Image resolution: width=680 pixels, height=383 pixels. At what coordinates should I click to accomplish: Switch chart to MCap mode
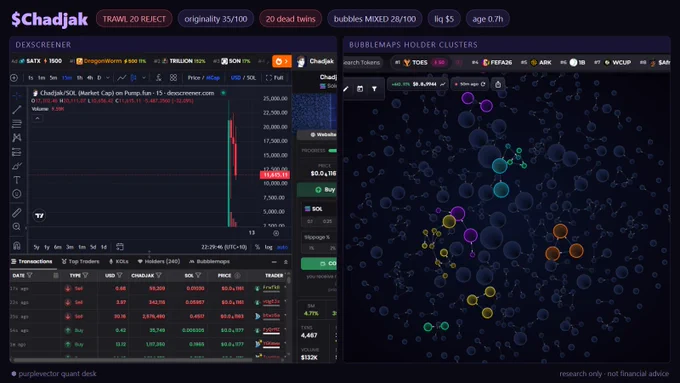click(212, 78)
